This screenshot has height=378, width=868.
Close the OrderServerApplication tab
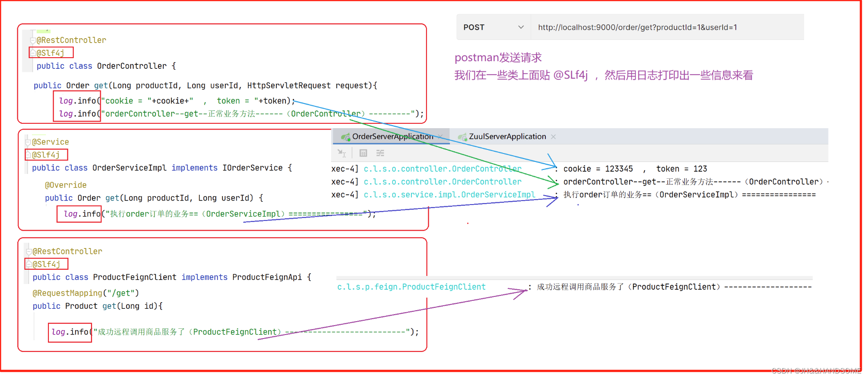[440, 137]
